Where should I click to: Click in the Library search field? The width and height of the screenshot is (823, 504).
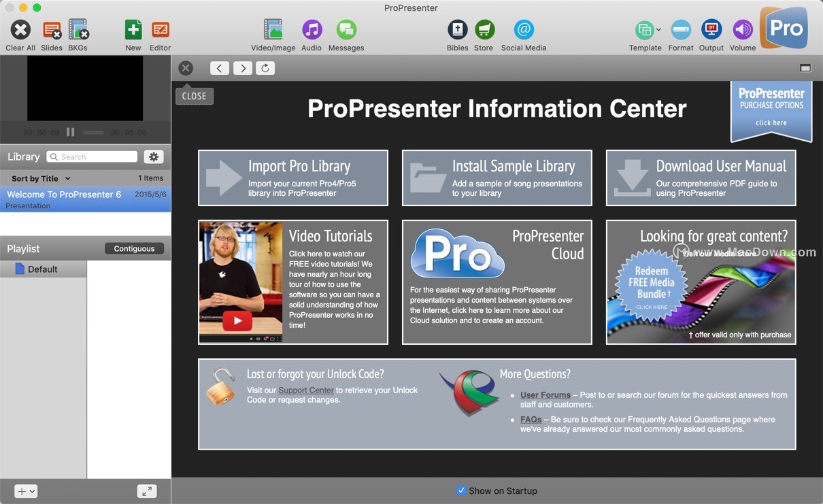92,156
